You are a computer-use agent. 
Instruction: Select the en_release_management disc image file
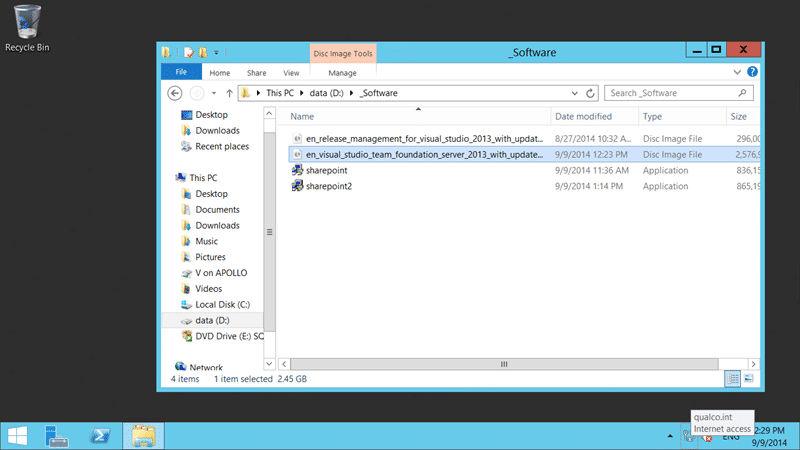524,139
